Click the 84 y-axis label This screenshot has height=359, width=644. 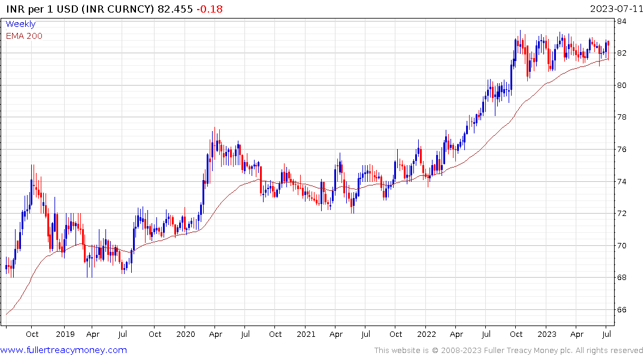(x=621, y=22)
